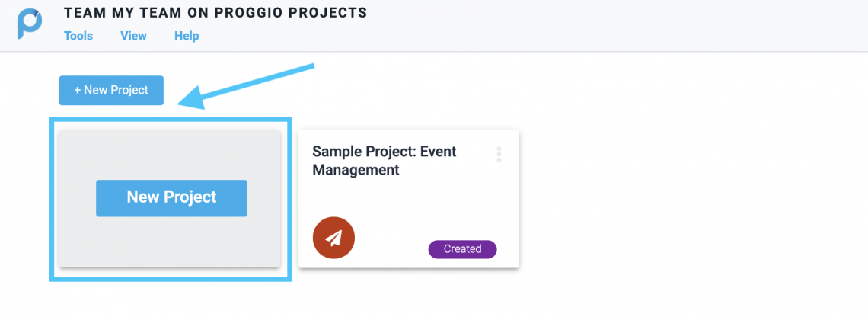Click the + New Project button
The image size is (868, 317).
point(111,91)
